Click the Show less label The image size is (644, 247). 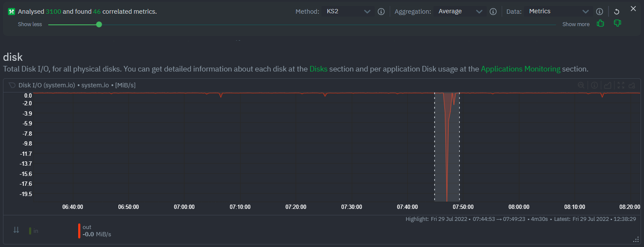coord(30,24)
